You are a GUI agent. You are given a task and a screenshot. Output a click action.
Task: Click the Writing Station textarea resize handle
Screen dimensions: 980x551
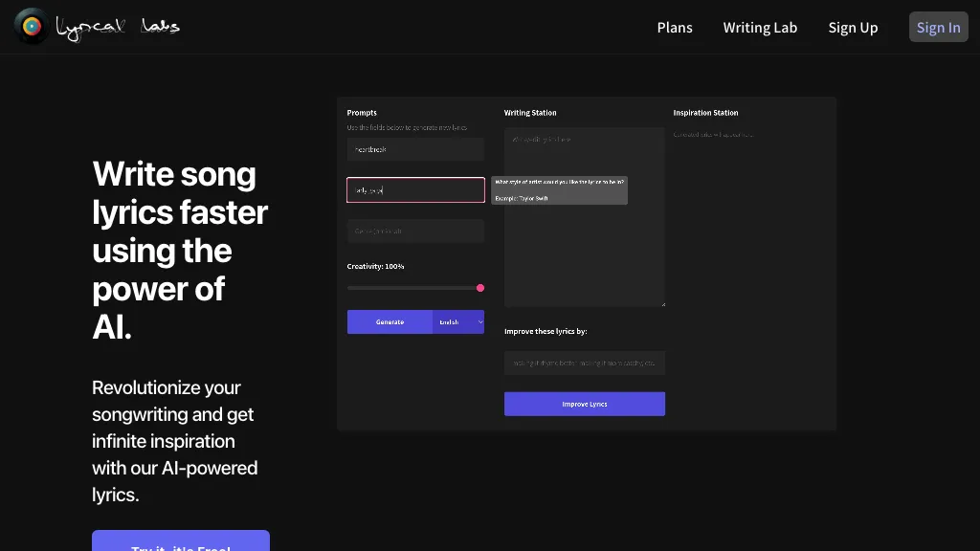[x=661, y=303]
